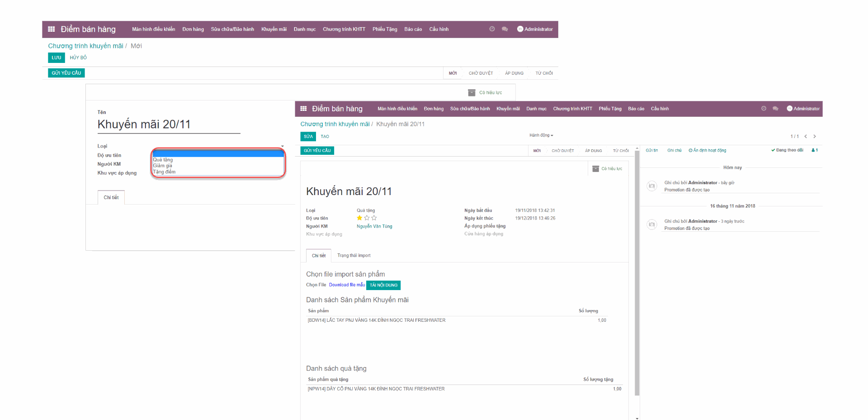Click the 'Có hiệu lực' archive box icon
This screenshot has width=868, height=420.
[471, 92]
